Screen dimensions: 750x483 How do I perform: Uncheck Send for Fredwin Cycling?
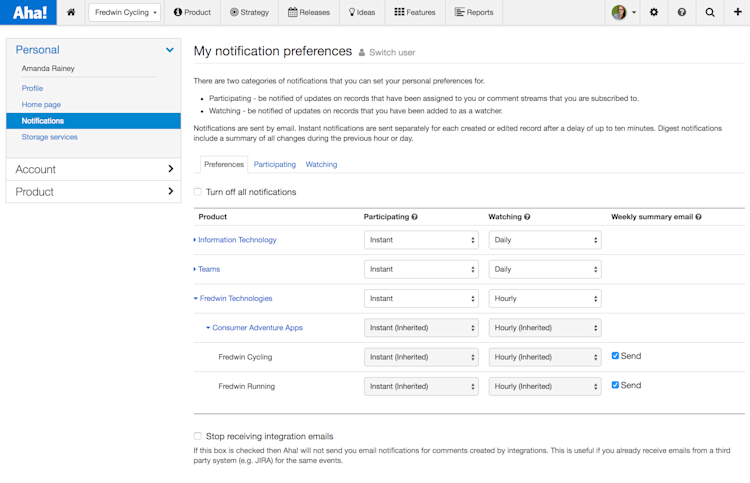pyautogui.click(x=616, y=356)
